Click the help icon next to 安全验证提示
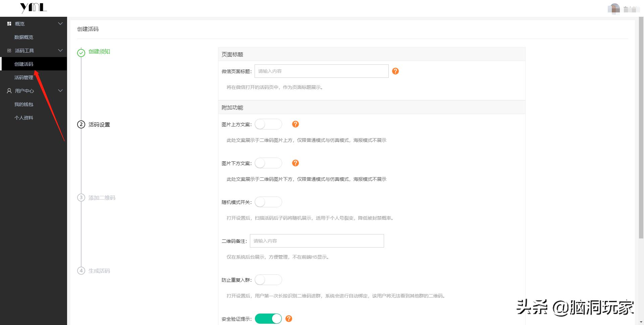 [289, 318]
